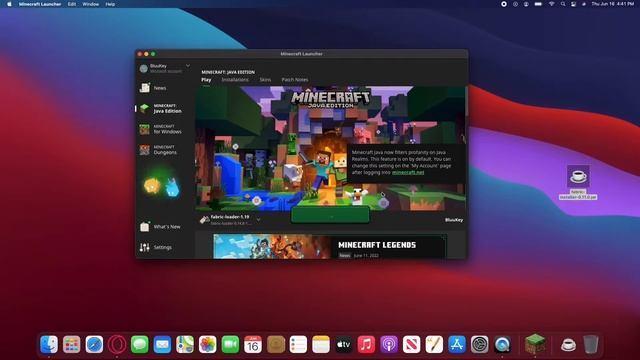Image resolution: width=640 pixels, height=360 pixels.
Task: Open Apple News from the dock
Action: pos(411,344)
